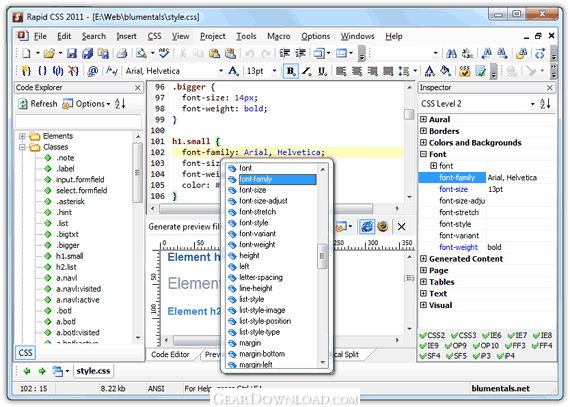Toggle underline U button
Screen dimensions: 570x407
[322, 71]
